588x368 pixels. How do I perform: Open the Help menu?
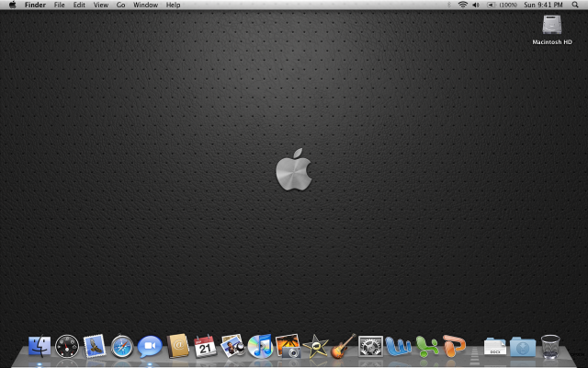[x=174, y=5]
